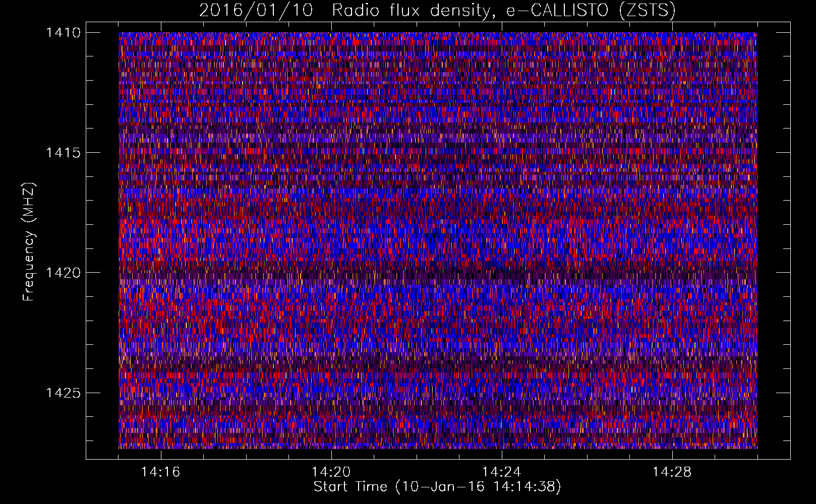The image size is (816, 504).
Task: Select the 1425 frequency axis label
Action: (x=63, y=393)
